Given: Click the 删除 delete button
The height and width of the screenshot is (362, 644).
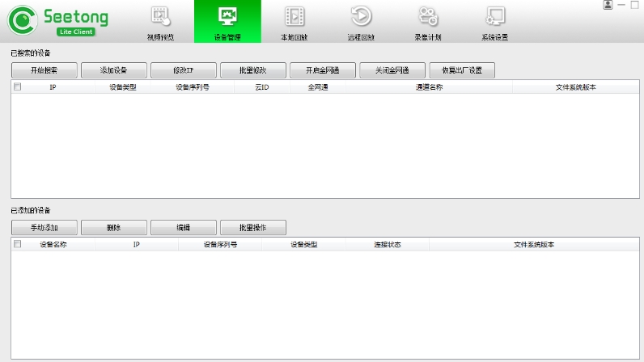Looking at the screenshot, I should (x=114, y=227).
